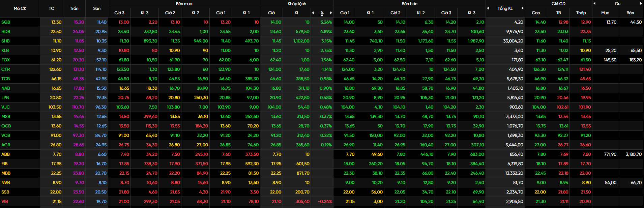
Task: Click VIB percent change -0.24%
Action: (x=325, y=202)
